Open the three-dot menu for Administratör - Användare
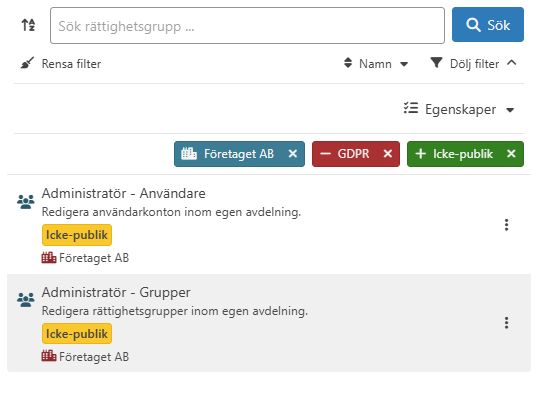Viewport: 545px width, 400px height. [x=506, y=225]
